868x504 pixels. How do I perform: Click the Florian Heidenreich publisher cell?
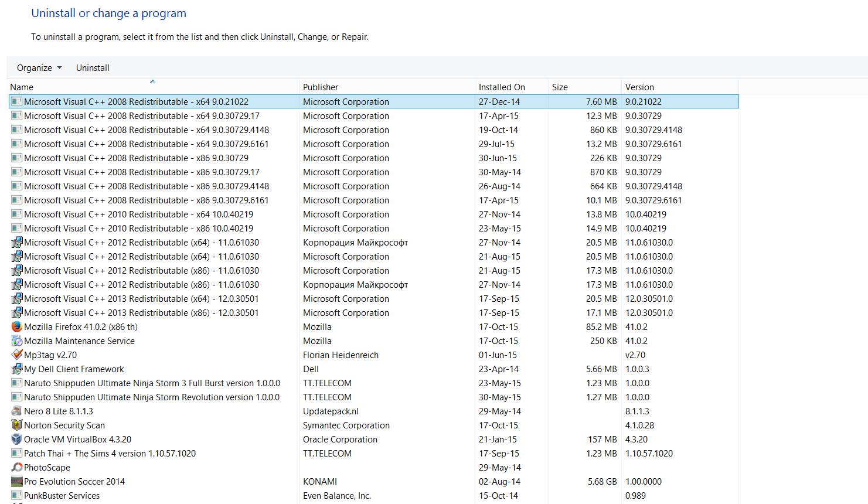(x=341, y=355)
